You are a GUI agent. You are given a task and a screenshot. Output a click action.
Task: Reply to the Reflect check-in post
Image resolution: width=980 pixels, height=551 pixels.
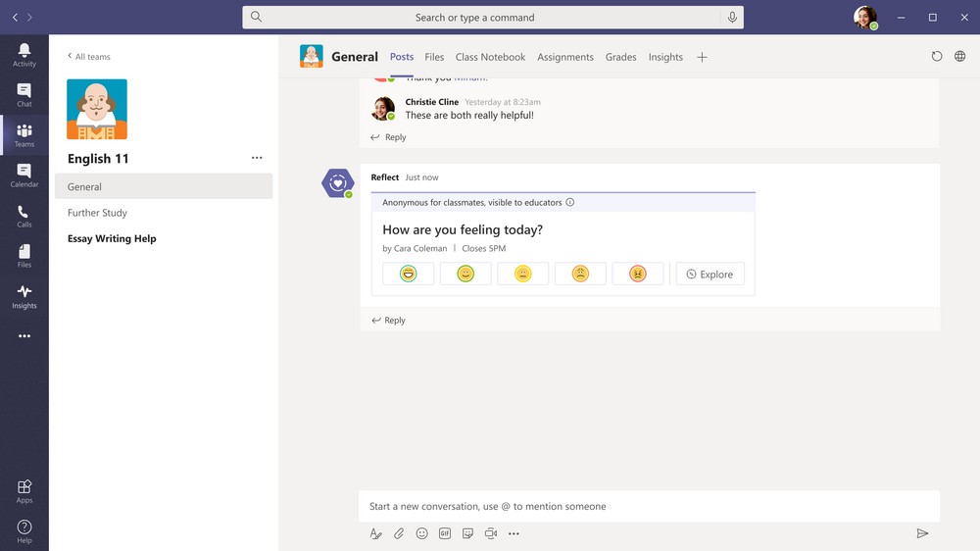[388, 321]
